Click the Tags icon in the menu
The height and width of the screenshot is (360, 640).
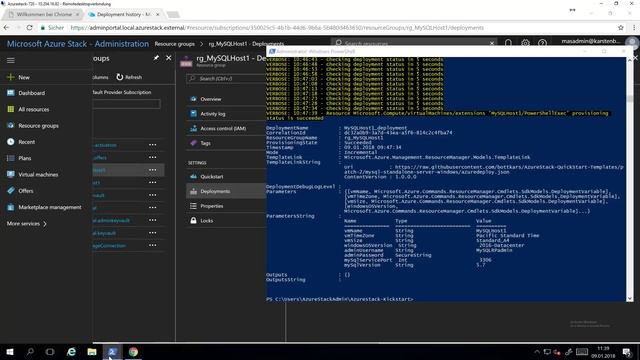(x=193, y=143)
